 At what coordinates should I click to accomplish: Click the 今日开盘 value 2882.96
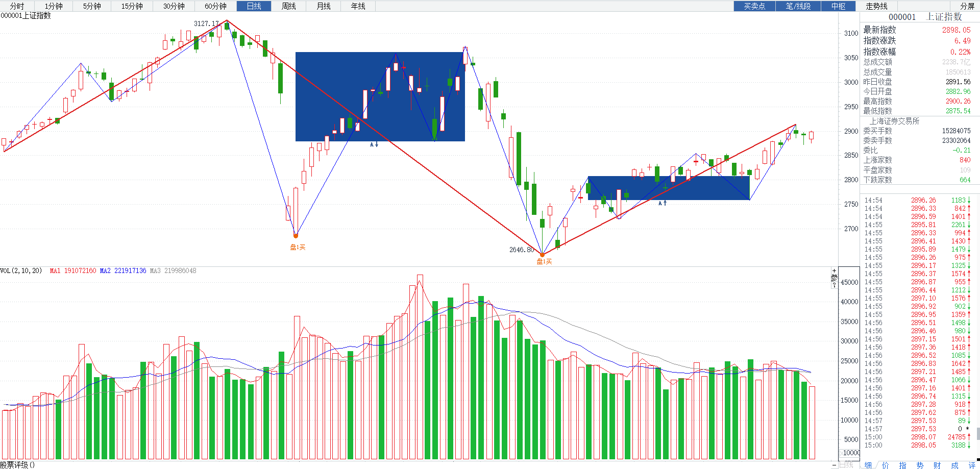(958, 91)
